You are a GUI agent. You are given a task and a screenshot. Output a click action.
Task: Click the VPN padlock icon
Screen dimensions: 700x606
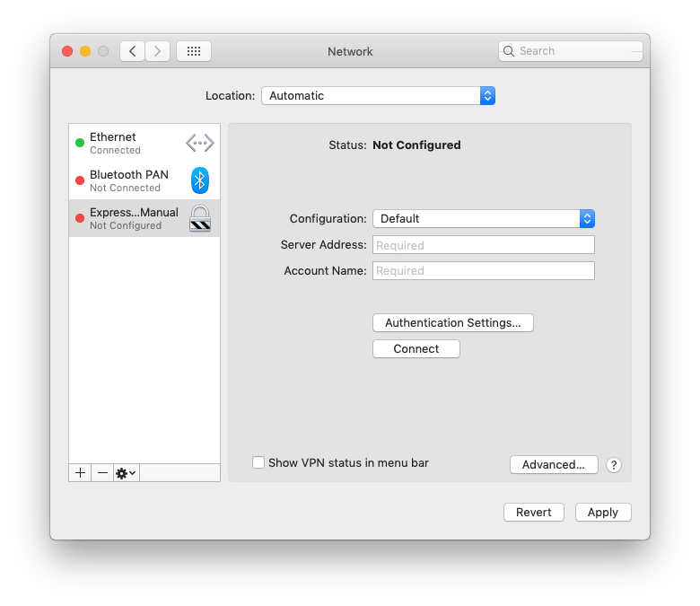click(200, 218)
